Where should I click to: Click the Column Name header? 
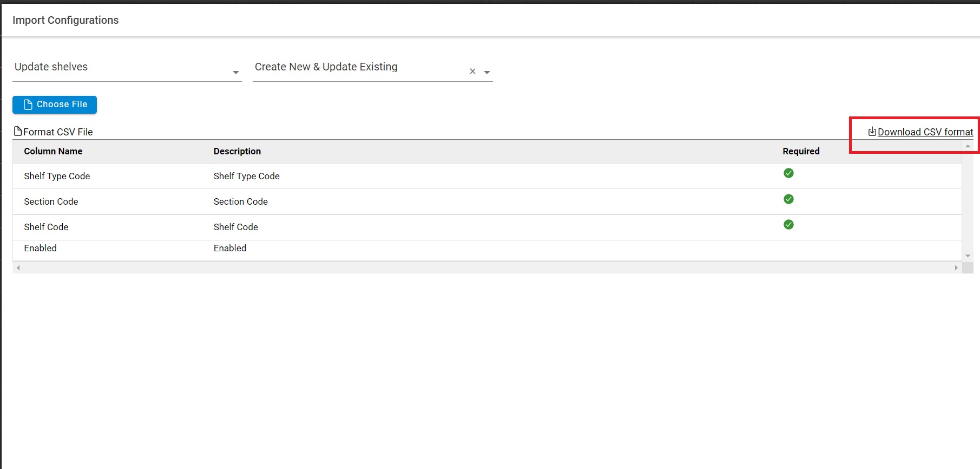(x=53, y=152)
